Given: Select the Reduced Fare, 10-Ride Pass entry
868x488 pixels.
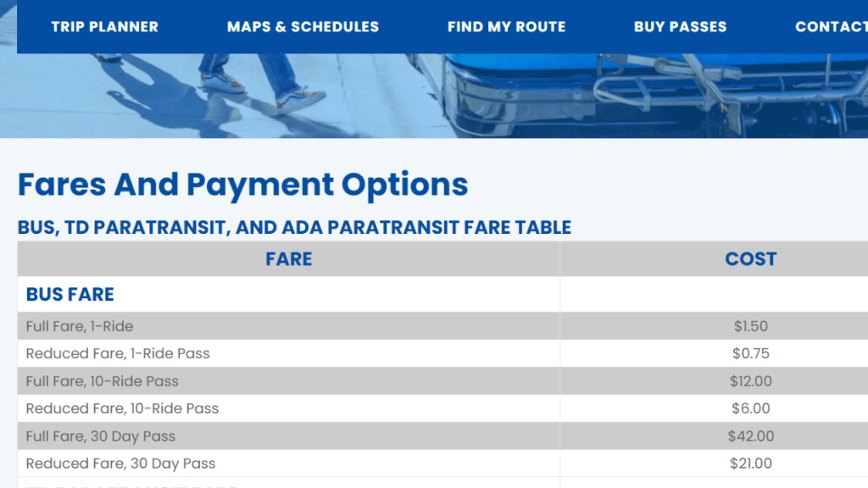Looking at the screenshot, I should tap(122, 408).
